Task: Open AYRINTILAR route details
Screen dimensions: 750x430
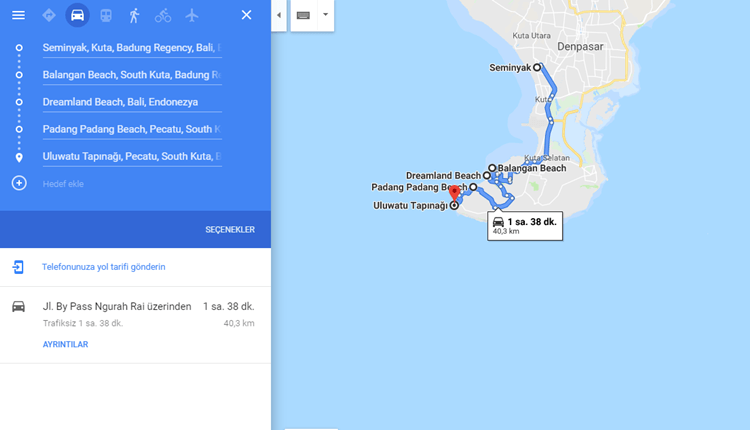Action: tap(66, 344)
